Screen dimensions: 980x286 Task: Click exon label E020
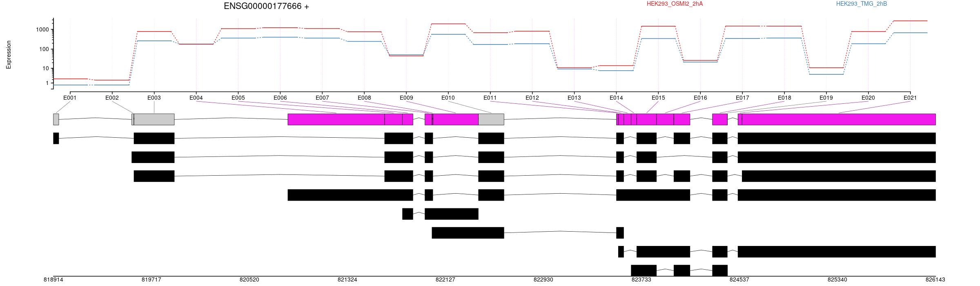click(868, 98)
